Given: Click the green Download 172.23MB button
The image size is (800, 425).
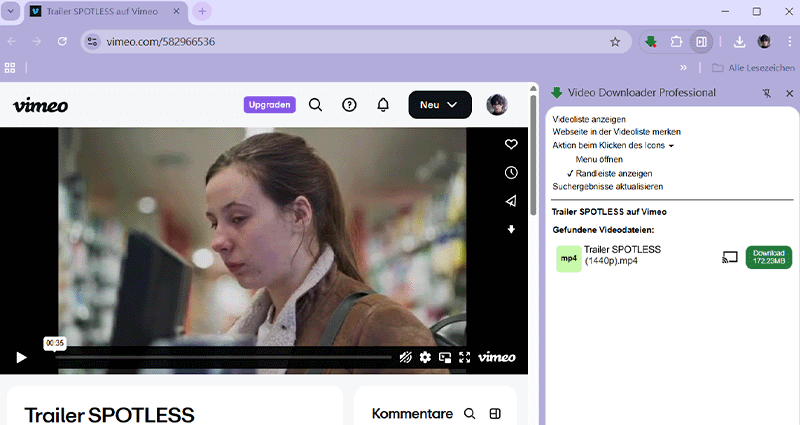Looking at the screenshot, I should [768, 257].
